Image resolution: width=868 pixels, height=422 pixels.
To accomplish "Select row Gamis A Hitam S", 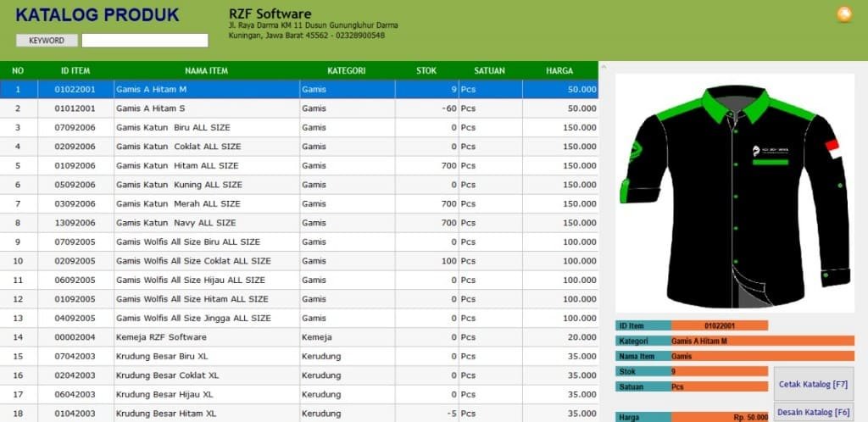I will 299,108.
